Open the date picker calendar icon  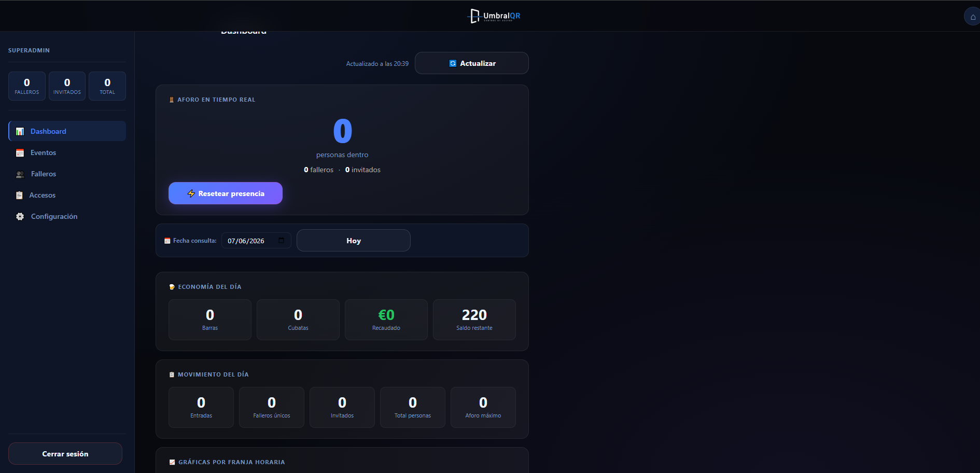[x=282, y=240]
